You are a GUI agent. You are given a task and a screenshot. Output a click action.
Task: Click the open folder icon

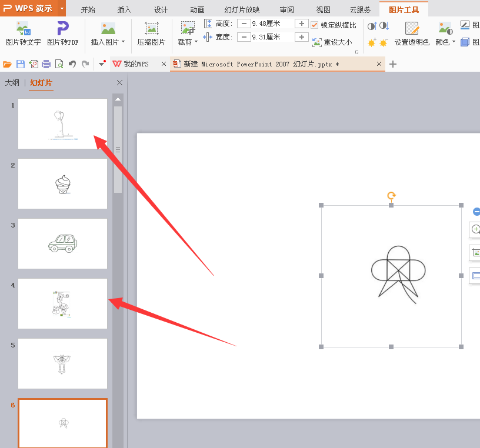pos(8,64)
